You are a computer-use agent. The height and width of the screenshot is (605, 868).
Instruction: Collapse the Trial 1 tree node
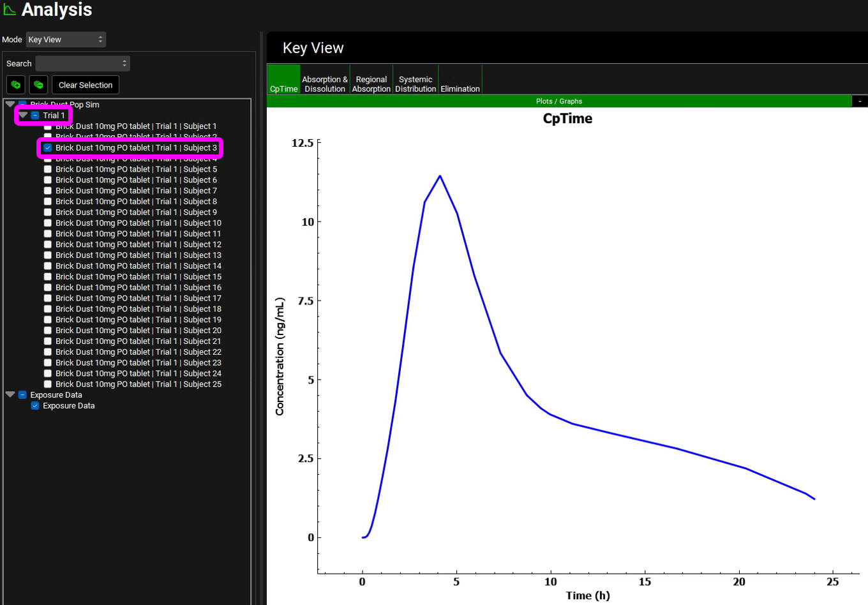tap(23, 116)
